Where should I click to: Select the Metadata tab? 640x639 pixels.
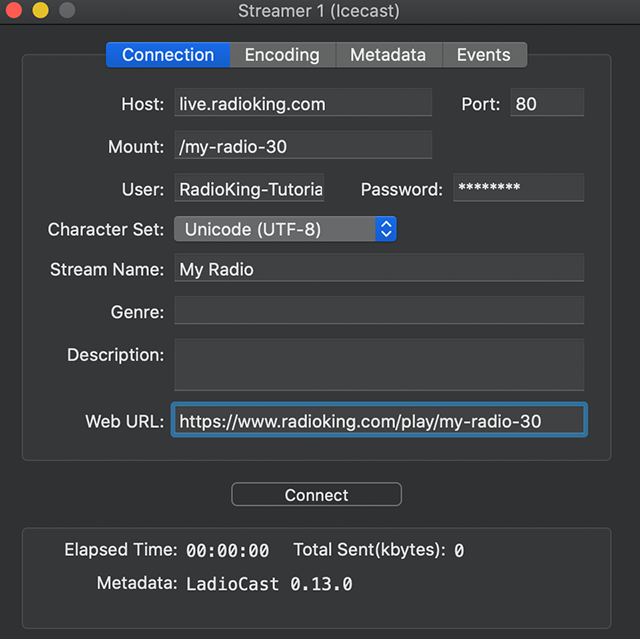coord(387,55)
